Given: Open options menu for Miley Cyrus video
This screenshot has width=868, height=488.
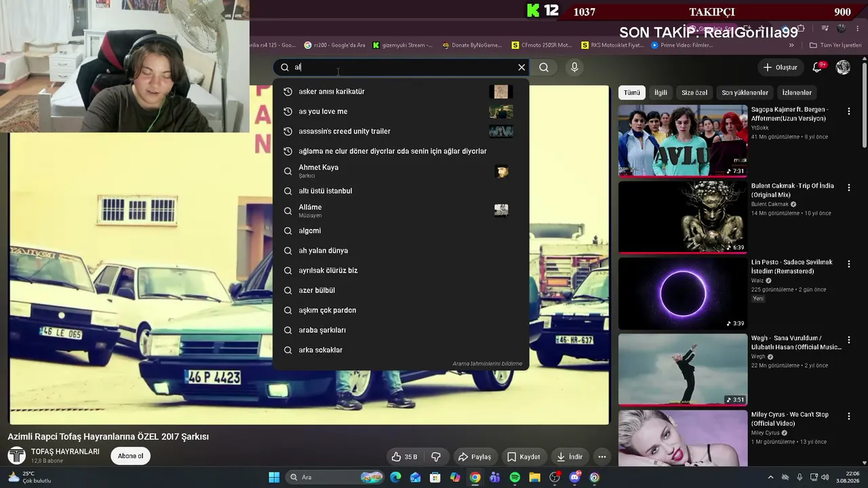Looking at the screenshot, I should click(x=848, y=416).
